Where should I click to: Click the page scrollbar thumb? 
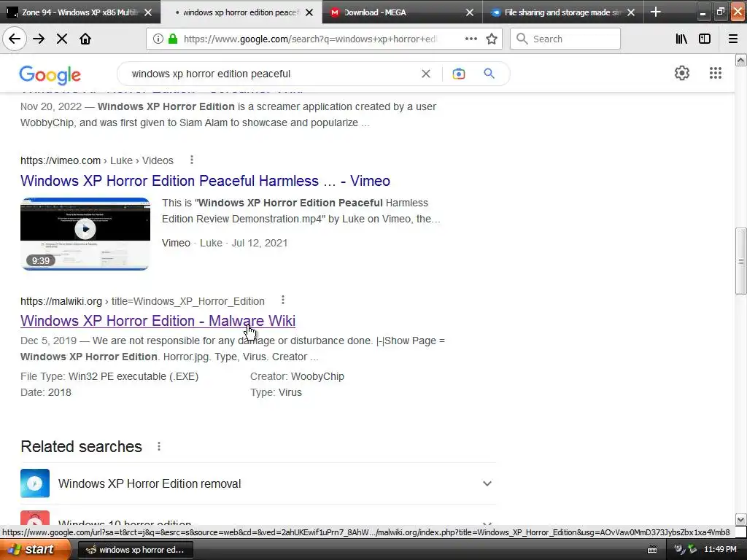741,261
